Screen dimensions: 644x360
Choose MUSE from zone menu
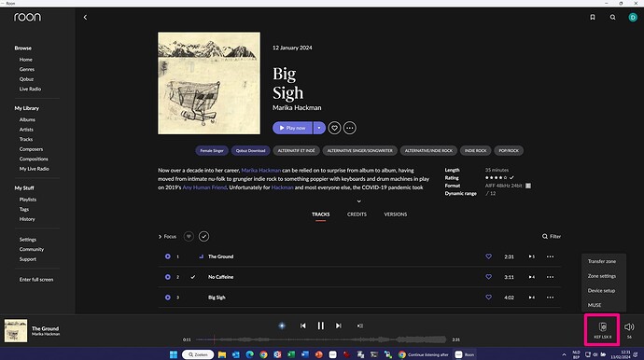pos(595,305)
